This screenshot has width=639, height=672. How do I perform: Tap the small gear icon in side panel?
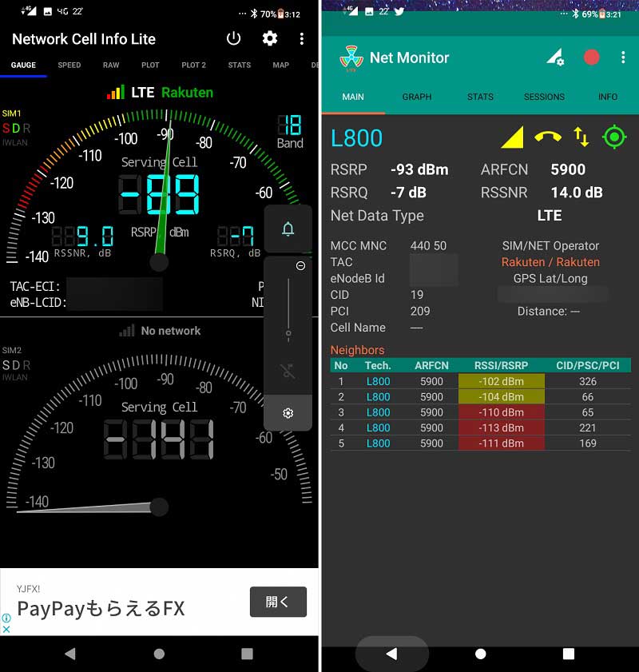288,413
